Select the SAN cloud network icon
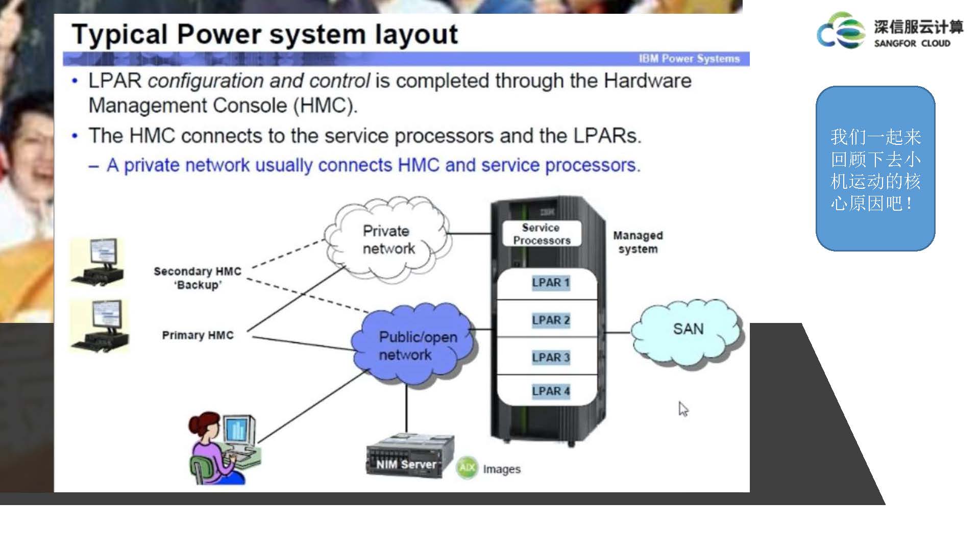The height and width of the screenshot is (551, 980). [x=684, y=329]
